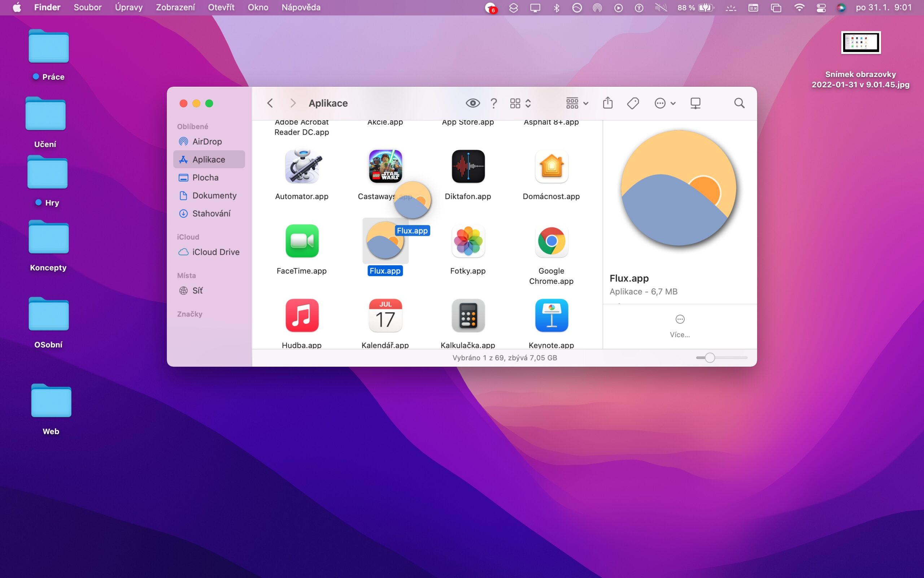The height and width of the screenshot is (578, 924).
Task: Open the Apple menu
Action: point(17,7)
